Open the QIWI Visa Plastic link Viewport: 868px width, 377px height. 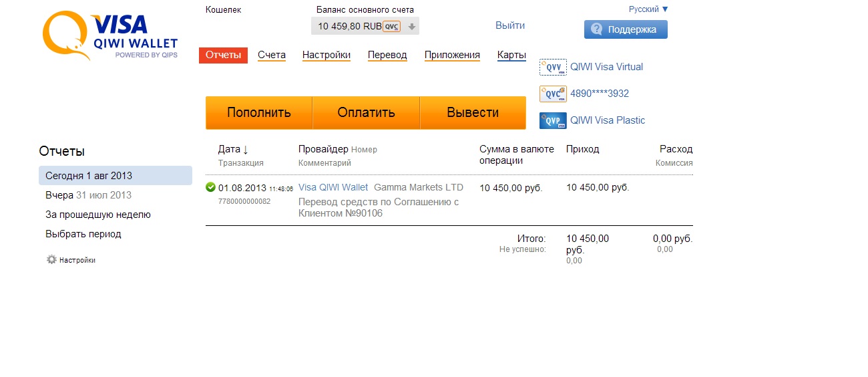pos(608,120)
